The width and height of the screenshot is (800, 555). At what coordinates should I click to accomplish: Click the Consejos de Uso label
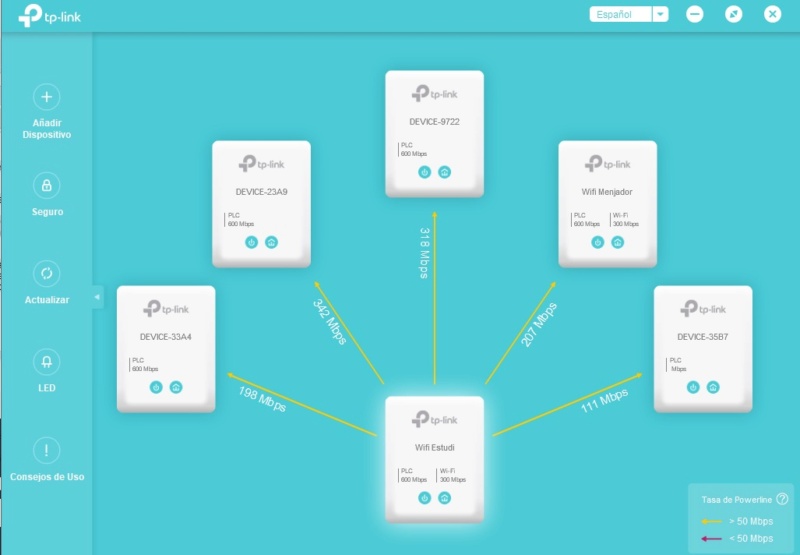pos(47,477)
